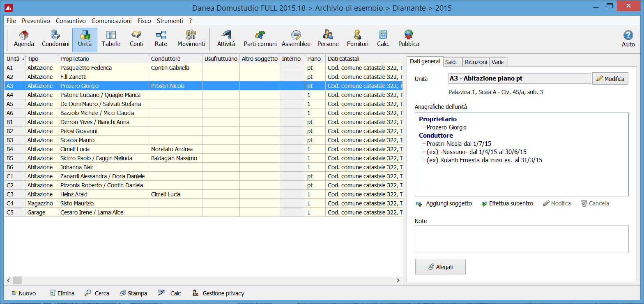Click Calc in the bottom bar
Image resolution: width=644 pixels, height=304 pixels.
click(169, 293)
